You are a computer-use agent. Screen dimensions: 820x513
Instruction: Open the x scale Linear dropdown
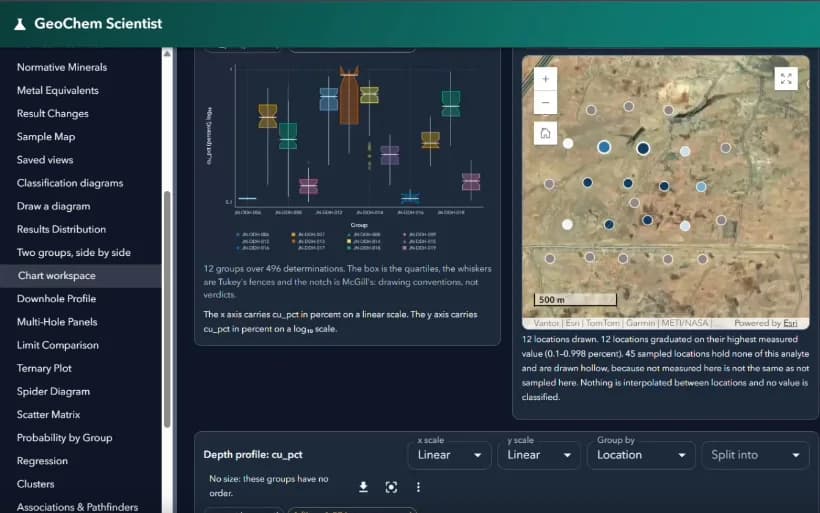[449, 455]
